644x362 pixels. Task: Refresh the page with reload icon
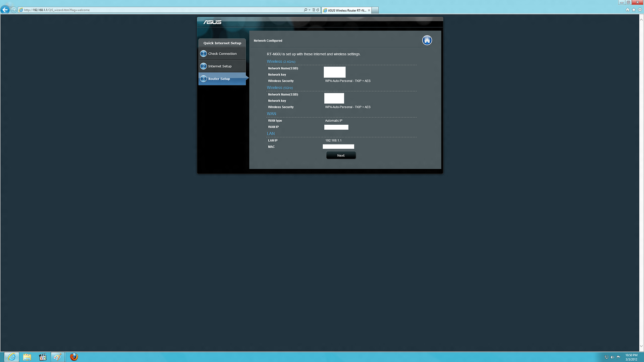pyautogui.click(x=318, y=10)
